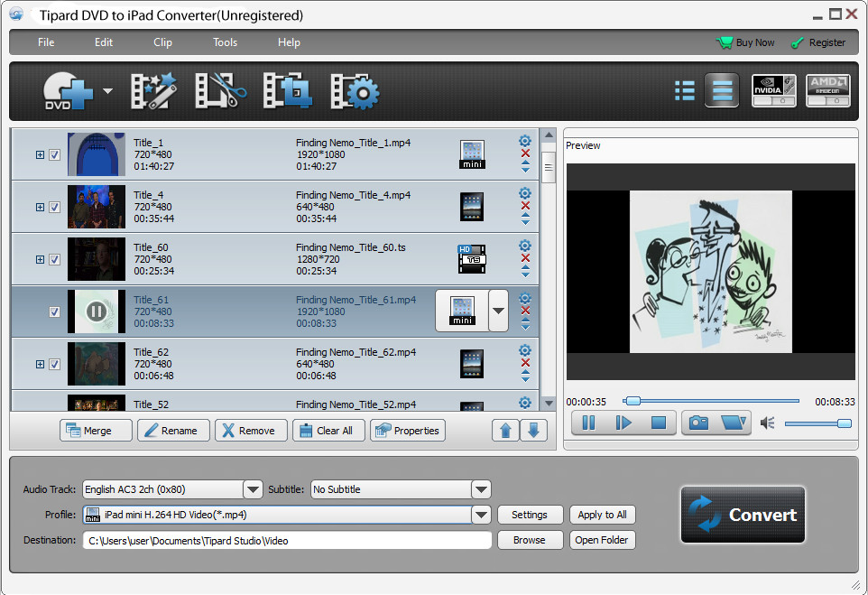Open settings gear for Title_60
868x595 pixels.
pos(525,246)
